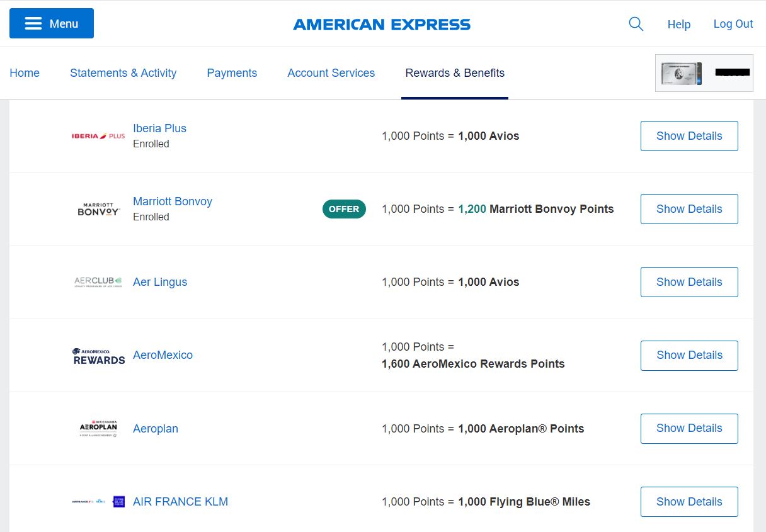Click "Enrolled" under Marriott Bonvoy
This screenshot has width=766, height=532.
click(x=151, y=217)
